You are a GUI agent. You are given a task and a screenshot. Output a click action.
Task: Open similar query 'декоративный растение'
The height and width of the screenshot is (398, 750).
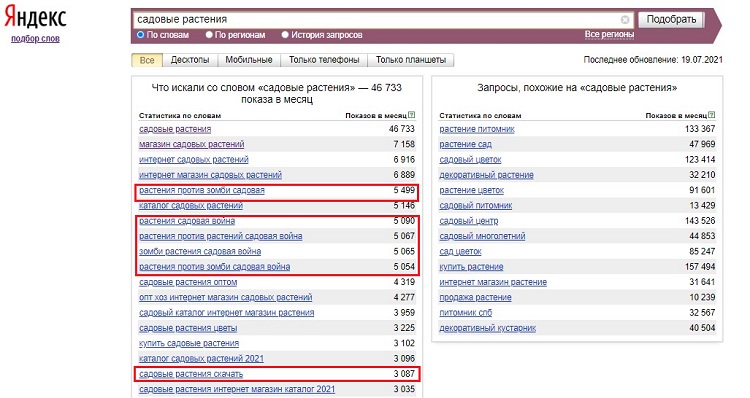[x=486, y=175]
